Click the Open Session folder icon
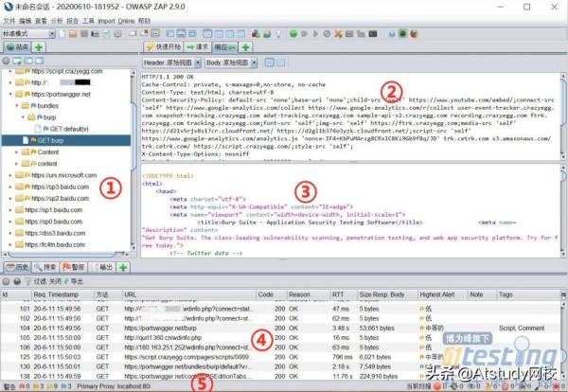568x392 pixels. point(73,34)
